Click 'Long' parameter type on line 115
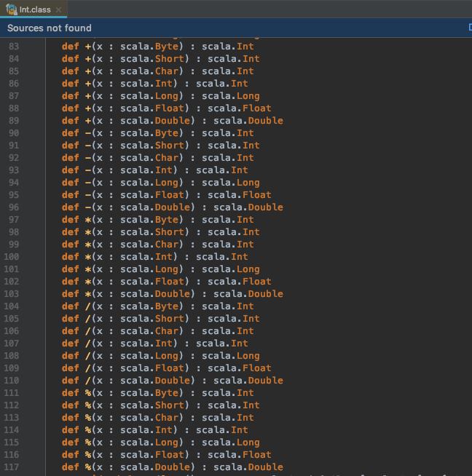 coord(167,443)
